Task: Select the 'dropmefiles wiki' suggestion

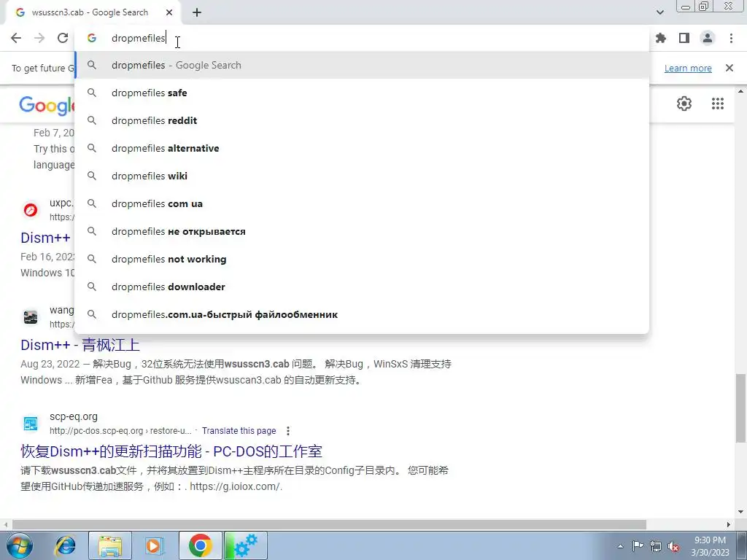Action: [362, 176]
